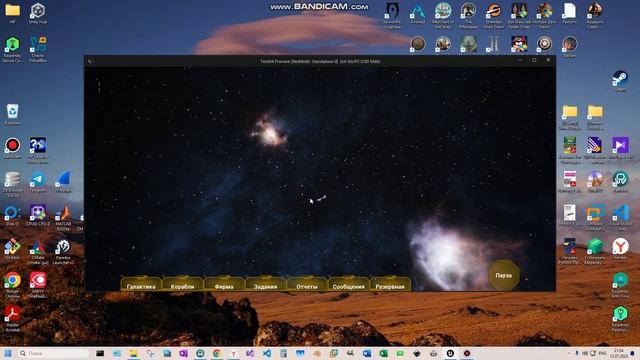
Task: Open the Telegram desktop shortcut
Action: pyautogui.click(x=38, y=182)
